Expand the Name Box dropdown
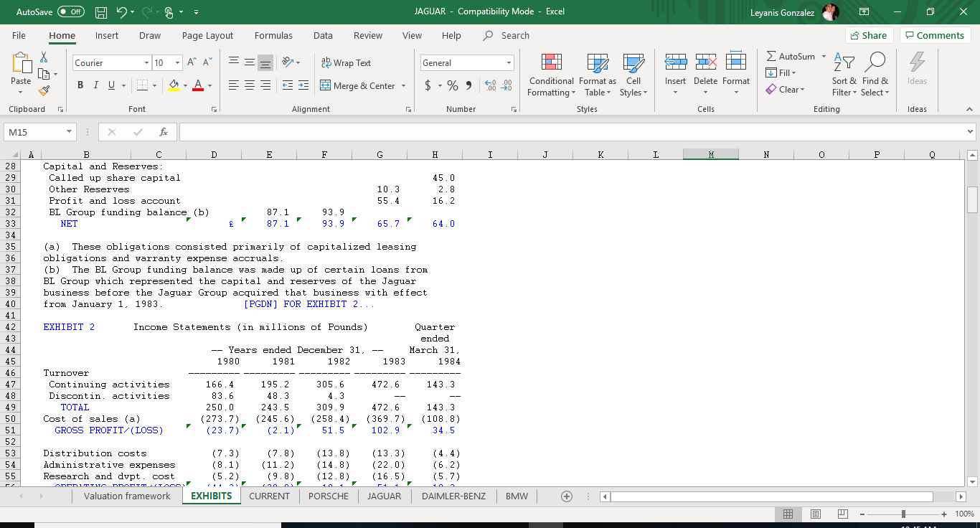The width and height of the screenshot is (980, 528). 69,132
